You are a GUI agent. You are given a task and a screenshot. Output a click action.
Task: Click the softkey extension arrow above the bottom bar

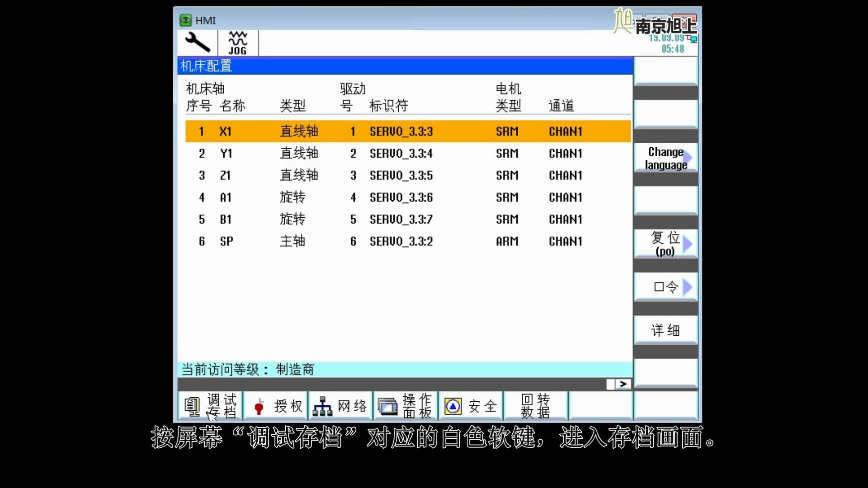pyautogui.click(x=623, y=384)
